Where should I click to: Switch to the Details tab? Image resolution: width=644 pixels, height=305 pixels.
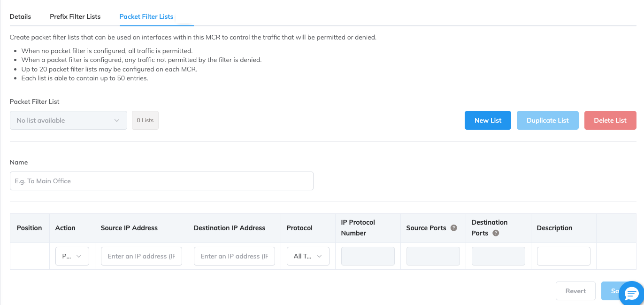pos(20,16)
